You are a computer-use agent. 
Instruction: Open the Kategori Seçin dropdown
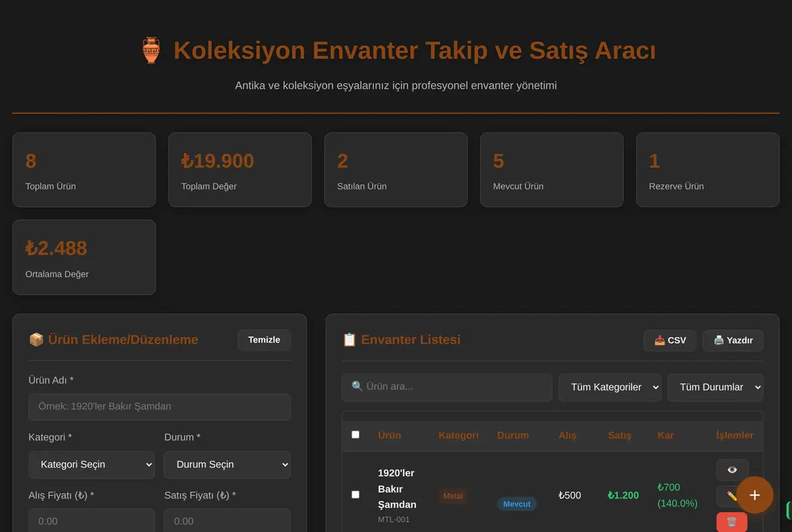[x=92, y=465]
